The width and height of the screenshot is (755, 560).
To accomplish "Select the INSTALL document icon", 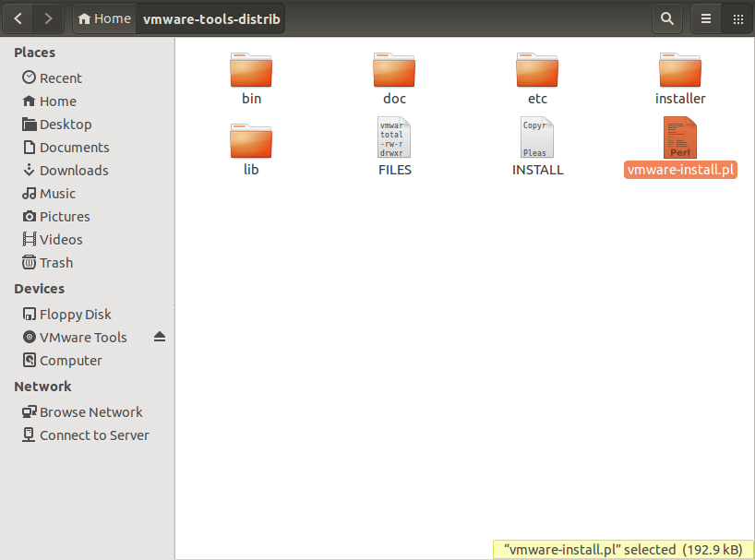I will pos(537,137).
